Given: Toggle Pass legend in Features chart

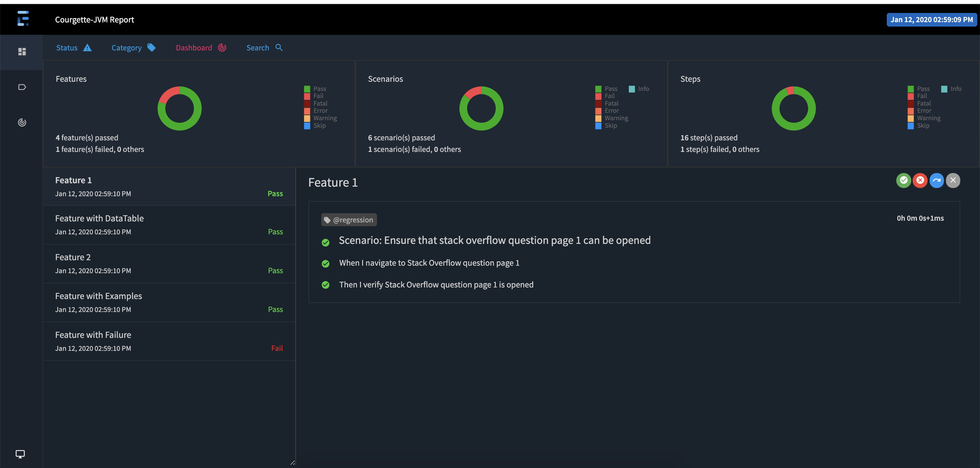Looking at the screenshot, I should [319, 89].
